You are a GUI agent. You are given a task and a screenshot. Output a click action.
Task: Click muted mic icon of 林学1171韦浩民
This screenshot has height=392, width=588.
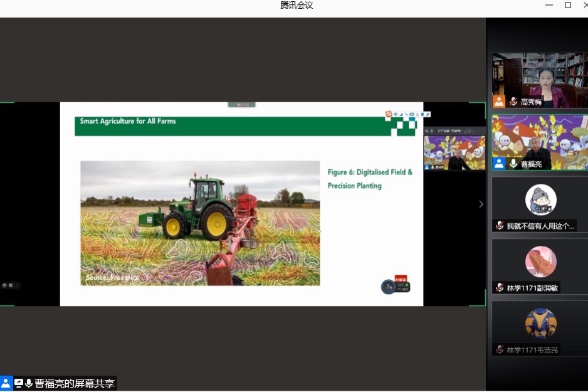point(500,349)
